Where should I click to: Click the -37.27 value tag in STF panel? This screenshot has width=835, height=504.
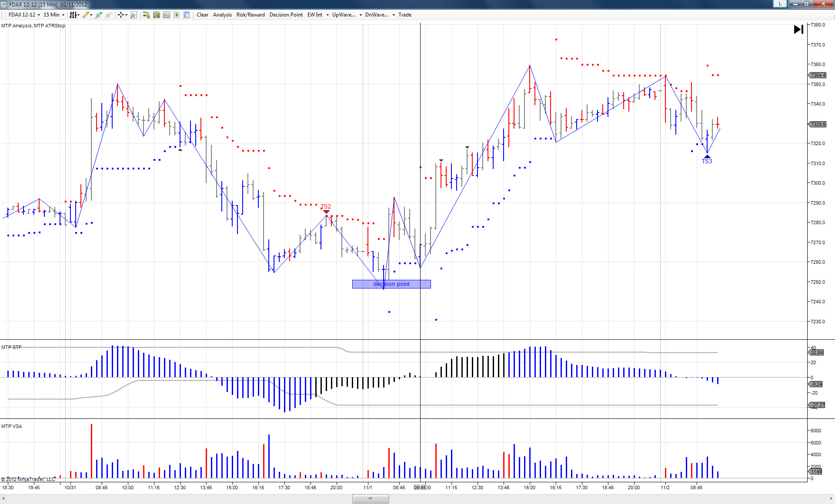[x=817, y=405]
